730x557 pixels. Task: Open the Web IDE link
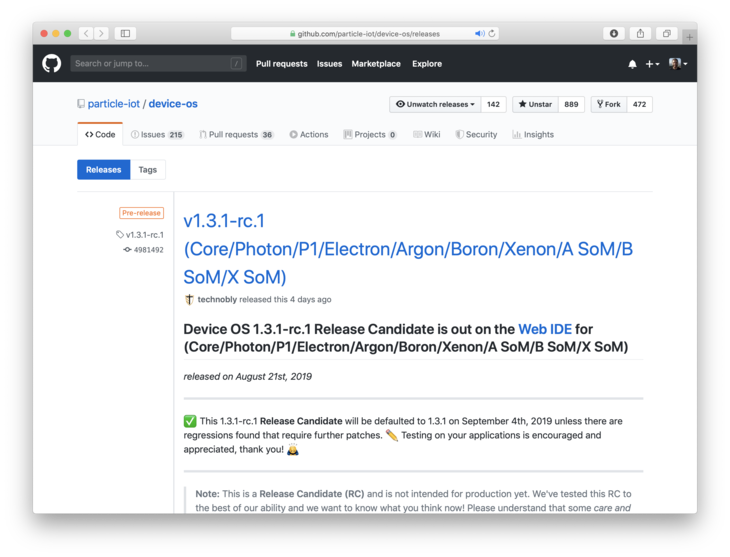tap(545, 329)
